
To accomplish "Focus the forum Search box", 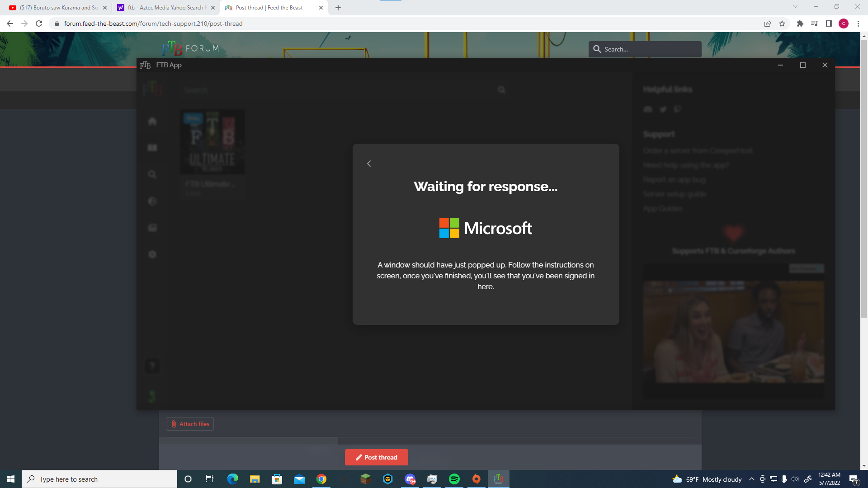I will pos(645,49).
